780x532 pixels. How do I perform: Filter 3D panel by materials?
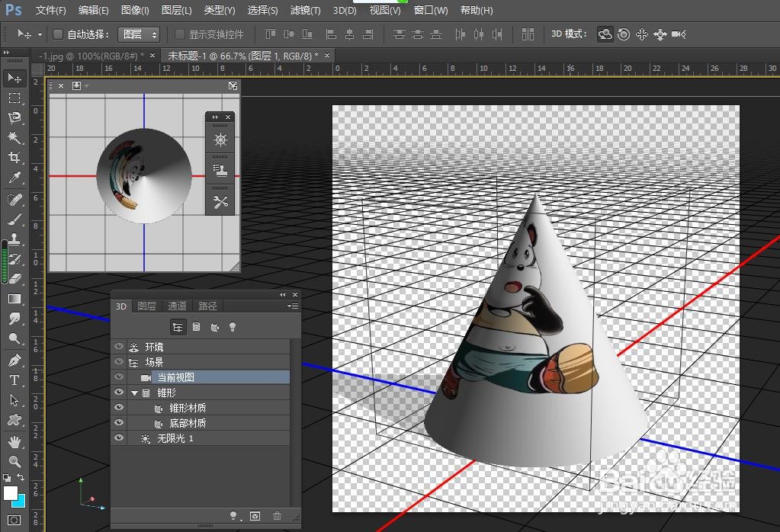214,327
